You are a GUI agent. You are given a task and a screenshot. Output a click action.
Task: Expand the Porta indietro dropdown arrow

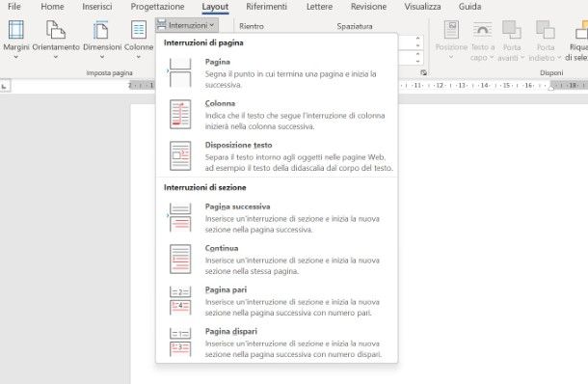pyautogui.click(x=559, y=58)
